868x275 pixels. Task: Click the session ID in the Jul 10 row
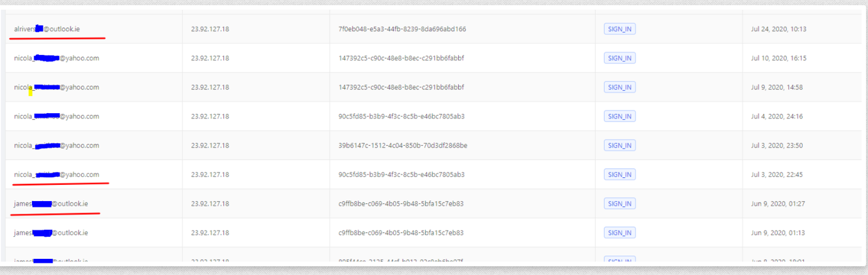402,58
